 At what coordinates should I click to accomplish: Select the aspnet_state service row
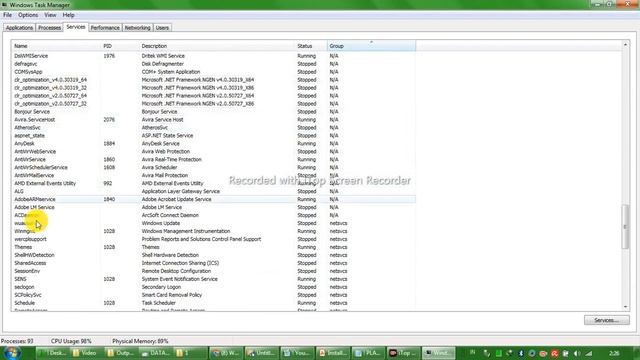click(213, 136)
